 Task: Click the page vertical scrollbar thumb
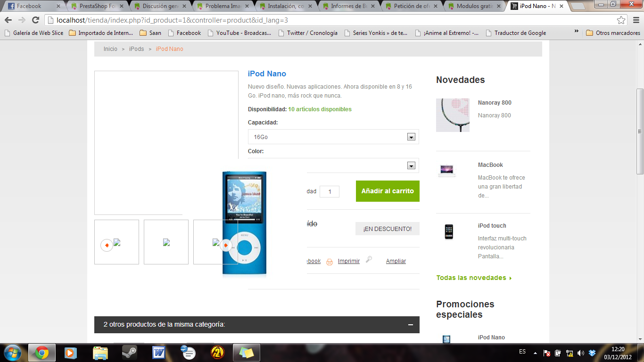640,131
